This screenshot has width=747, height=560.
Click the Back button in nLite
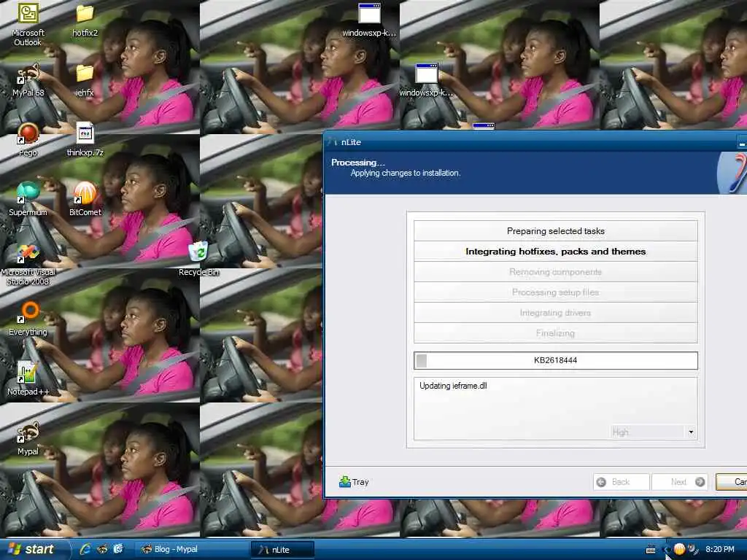point(622,482)
